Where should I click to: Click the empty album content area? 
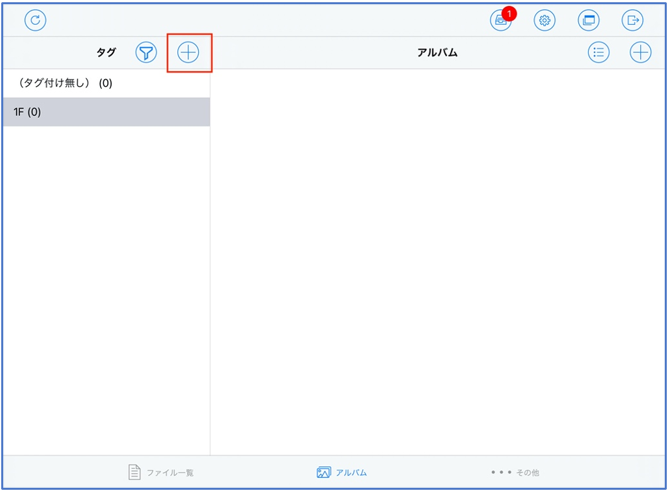(x=438, y=260)
